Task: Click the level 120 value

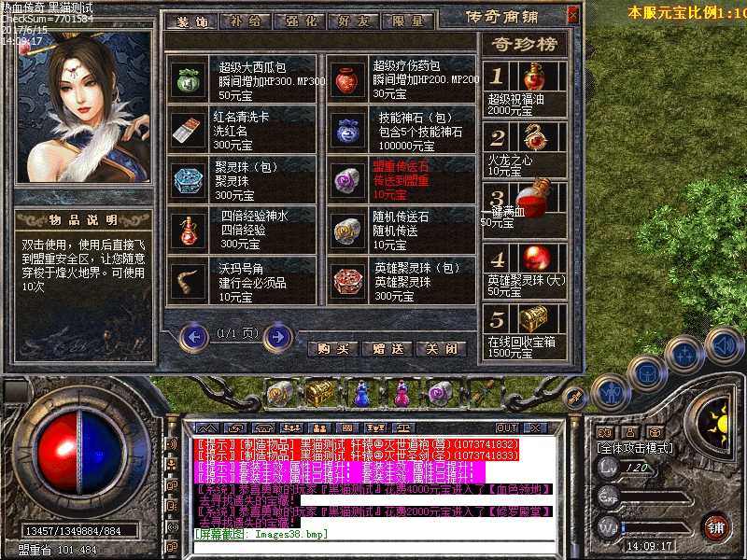Action: click(636, 469)
